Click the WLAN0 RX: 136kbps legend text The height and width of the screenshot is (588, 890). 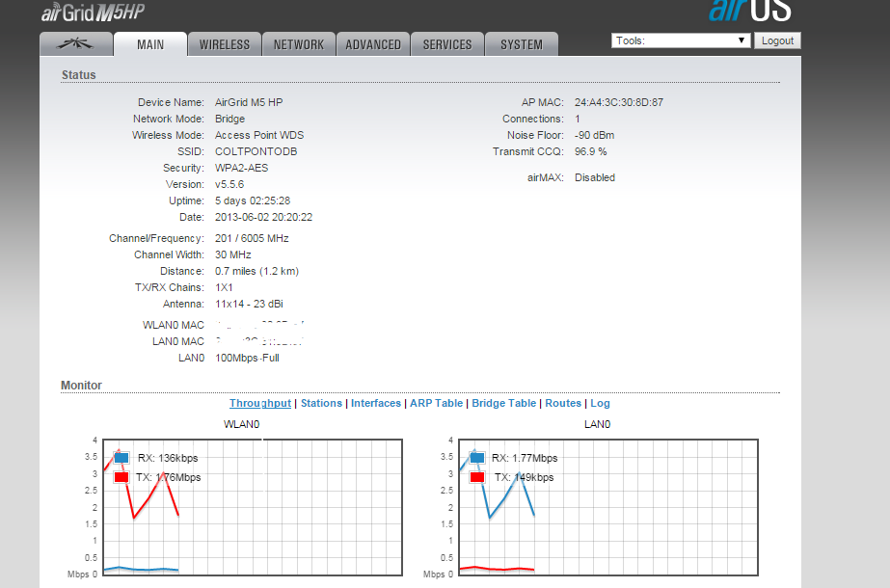coord(168,458)
